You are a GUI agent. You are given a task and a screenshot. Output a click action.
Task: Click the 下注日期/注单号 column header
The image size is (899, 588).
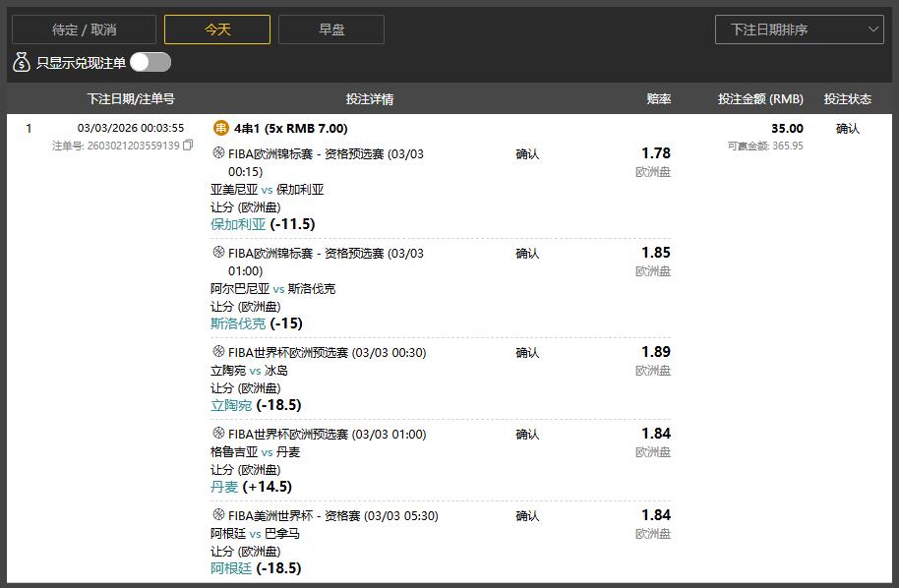tap(131, 99)
